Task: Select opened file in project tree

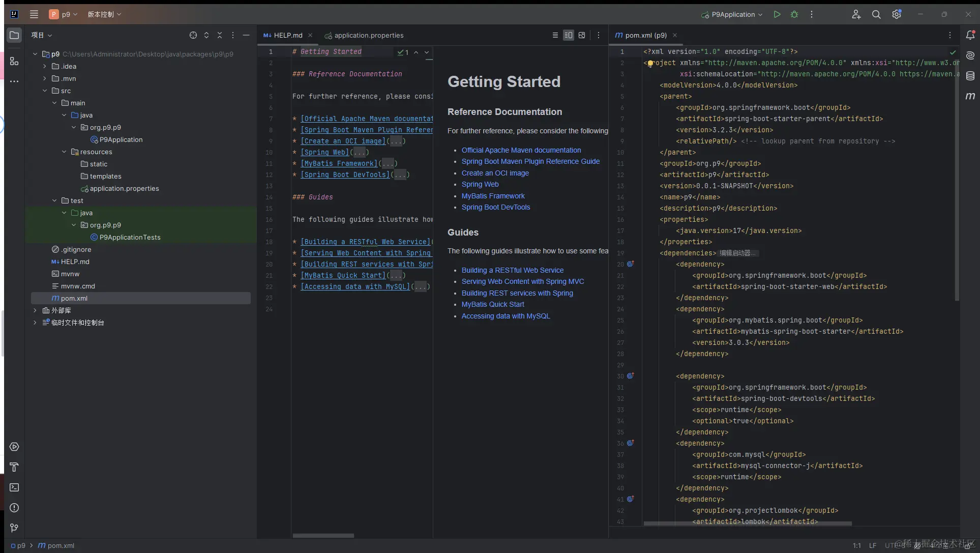Action: pos(193,35)
